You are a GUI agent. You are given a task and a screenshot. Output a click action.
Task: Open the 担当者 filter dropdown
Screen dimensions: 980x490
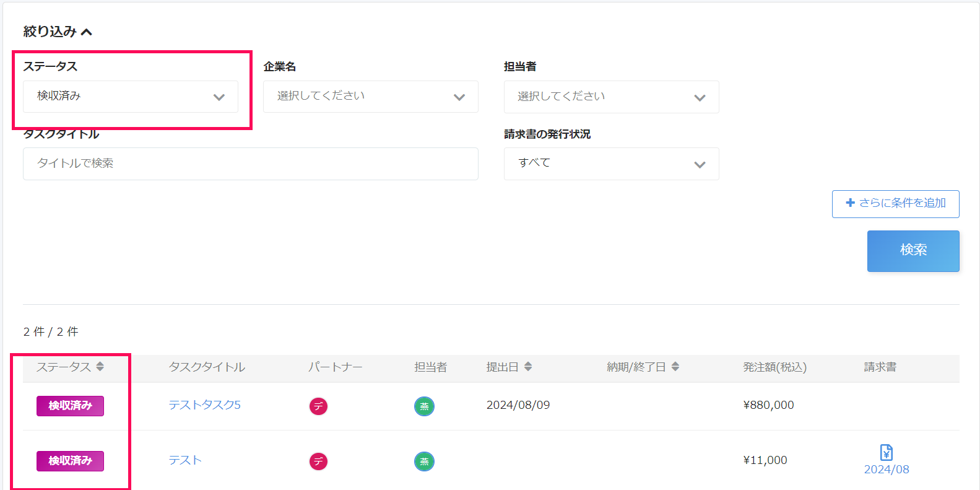611,97
